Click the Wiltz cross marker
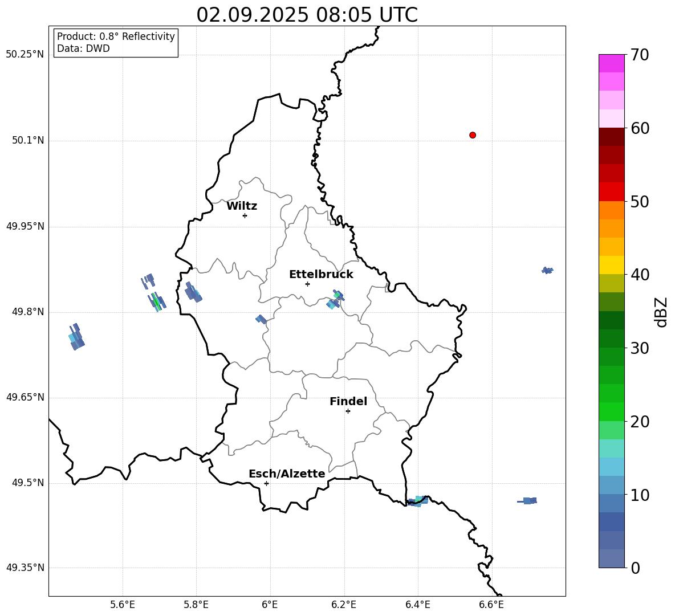Image resolution: width=675 pixels, height=616 pixels. 245,215
